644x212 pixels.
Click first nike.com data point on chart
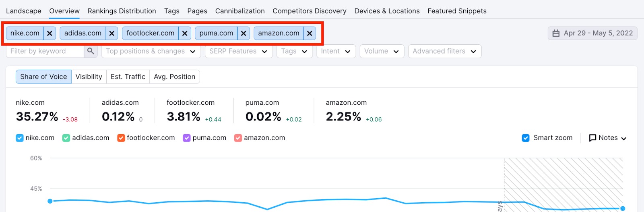coord(50,201)
